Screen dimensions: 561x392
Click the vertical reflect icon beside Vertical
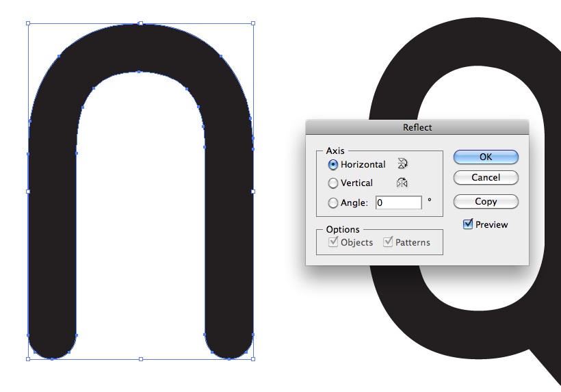pos(402,183)
